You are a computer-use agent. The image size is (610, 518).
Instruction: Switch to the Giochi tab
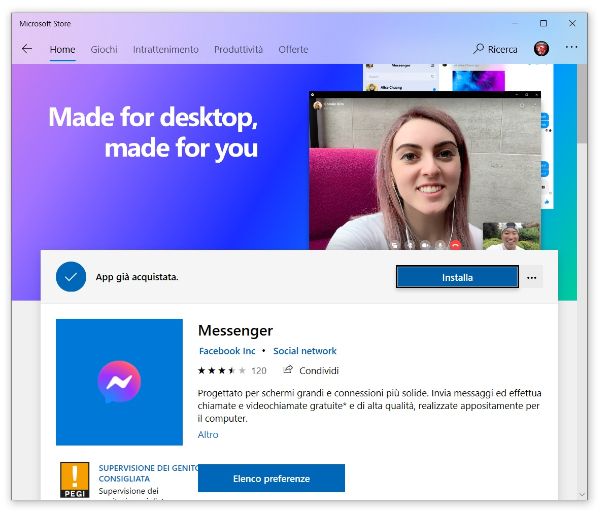coord(104,50)
